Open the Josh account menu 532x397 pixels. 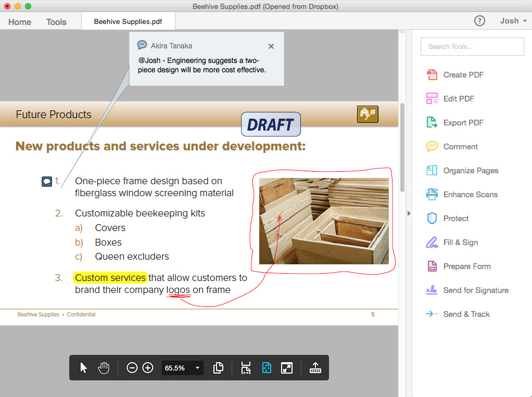click(513, 21)
